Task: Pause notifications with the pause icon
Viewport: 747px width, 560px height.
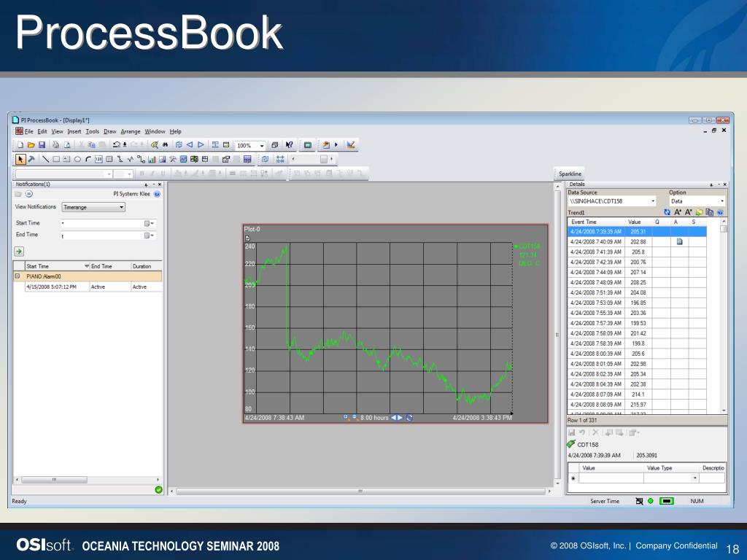Action: point(29,194)
